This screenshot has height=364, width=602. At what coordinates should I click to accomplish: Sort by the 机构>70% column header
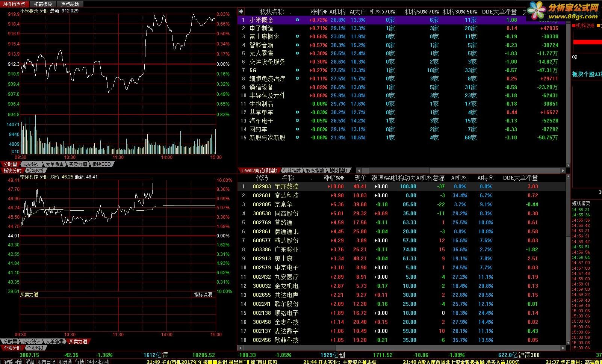(x=382, y=12)
